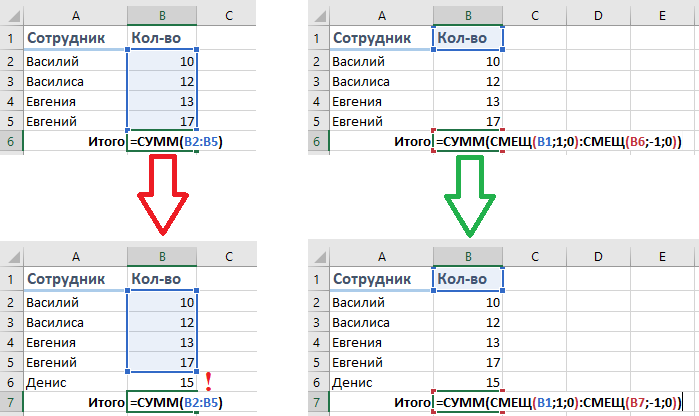699x416 pixels.
Task: Select column E header above the green arrow
Action: pos(662,16)
